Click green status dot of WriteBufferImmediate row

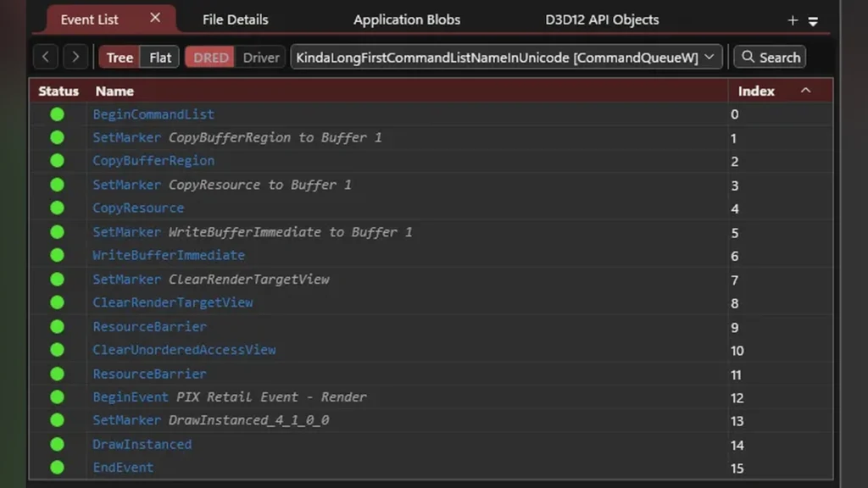tap(57, 255)
